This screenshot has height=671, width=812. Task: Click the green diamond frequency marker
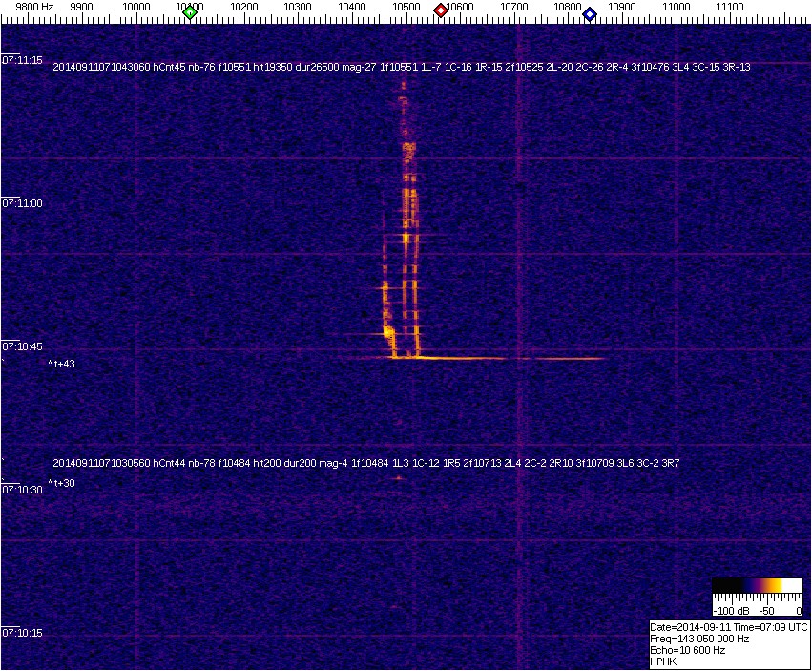click(190, 12)
